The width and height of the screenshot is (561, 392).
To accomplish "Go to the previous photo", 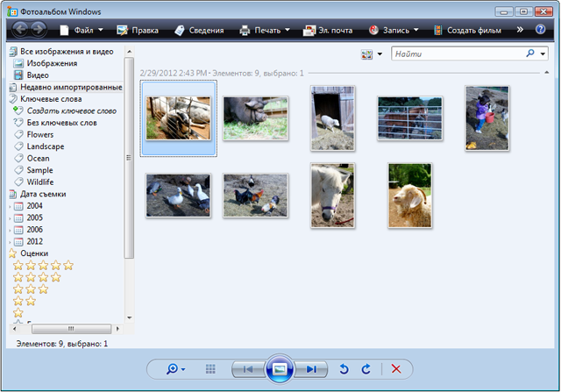I will 247,370.
